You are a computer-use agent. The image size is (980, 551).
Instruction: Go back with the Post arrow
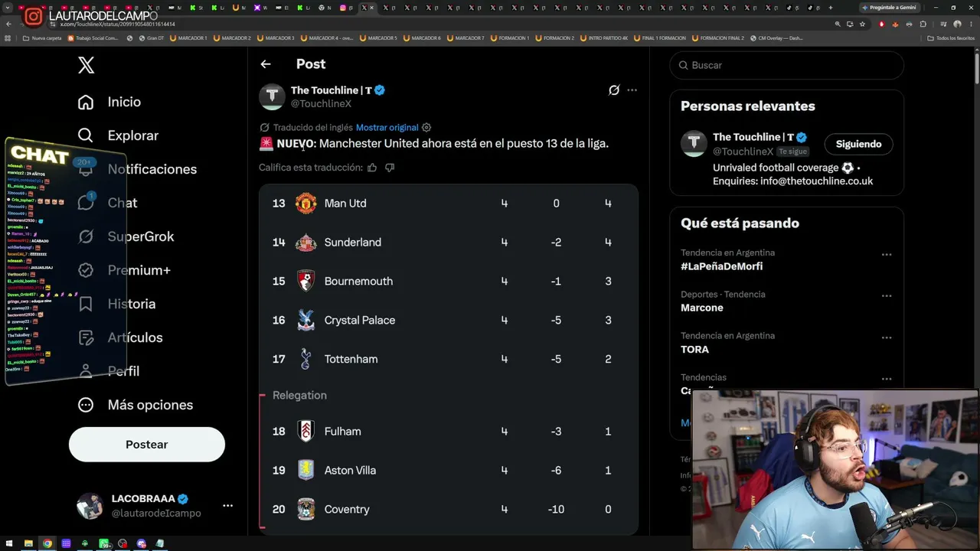click(x=266, y=64)
